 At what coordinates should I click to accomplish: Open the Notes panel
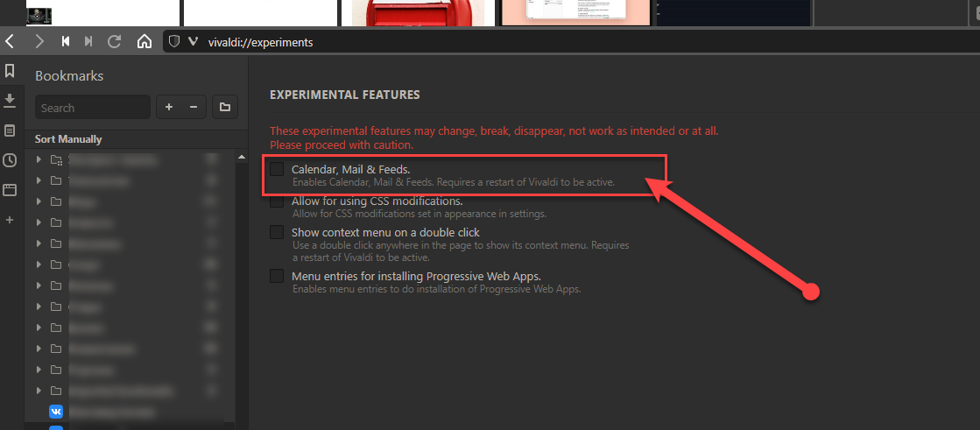tap(10, 130)
